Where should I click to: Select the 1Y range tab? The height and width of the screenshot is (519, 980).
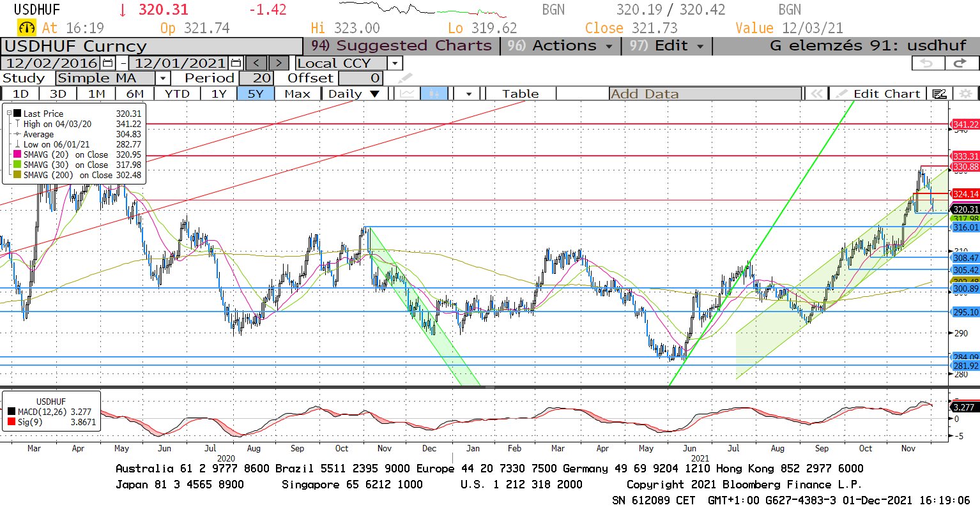219,94
